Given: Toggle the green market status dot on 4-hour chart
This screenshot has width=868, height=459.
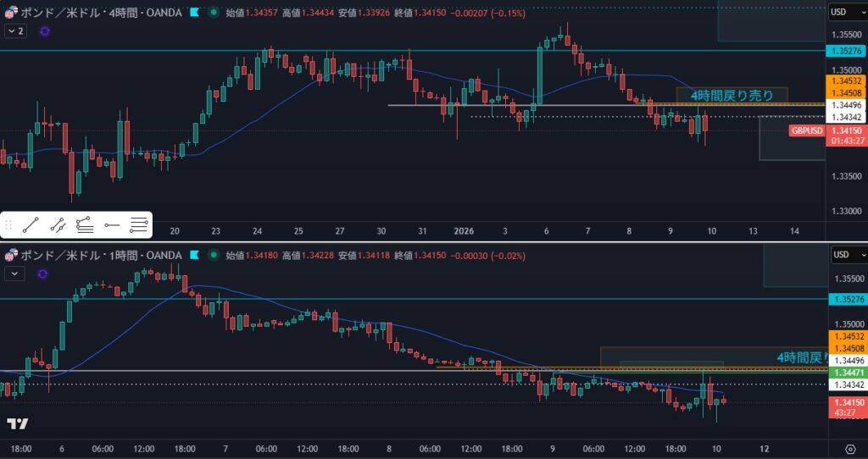Looking at the screenshot, I should pyautogui.click(x=212, y=13).
